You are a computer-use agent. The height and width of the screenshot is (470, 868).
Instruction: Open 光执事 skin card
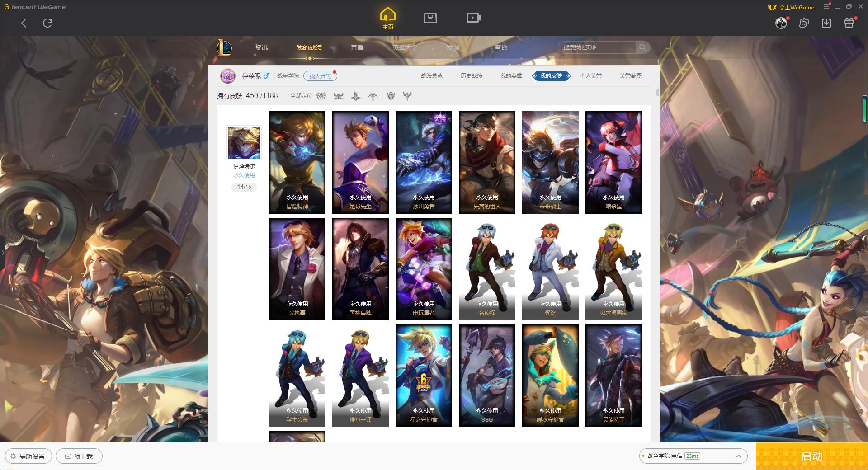pyautogui.click(x=297, y=269)
